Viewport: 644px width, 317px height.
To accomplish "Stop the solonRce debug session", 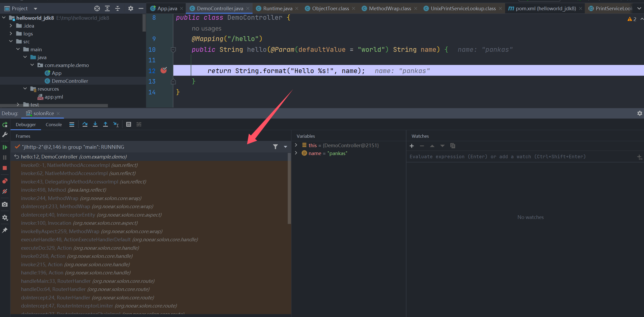I will click(5, 168).
